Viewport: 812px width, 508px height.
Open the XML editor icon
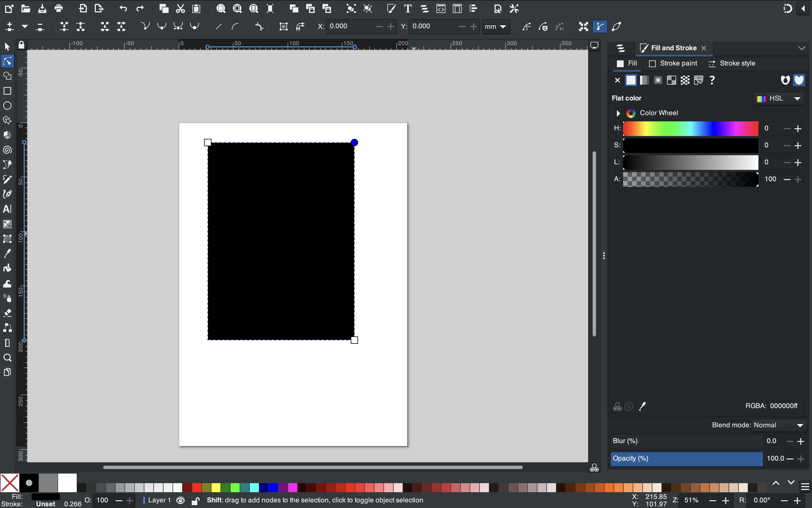[x=441, y=9]
